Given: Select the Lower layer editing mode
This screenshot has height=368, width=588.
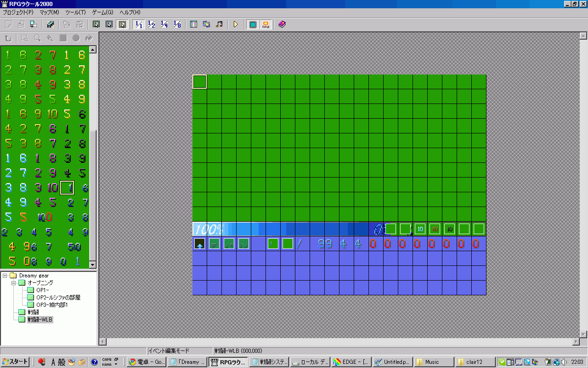Looking at the screenshot, I should [96, 24].
